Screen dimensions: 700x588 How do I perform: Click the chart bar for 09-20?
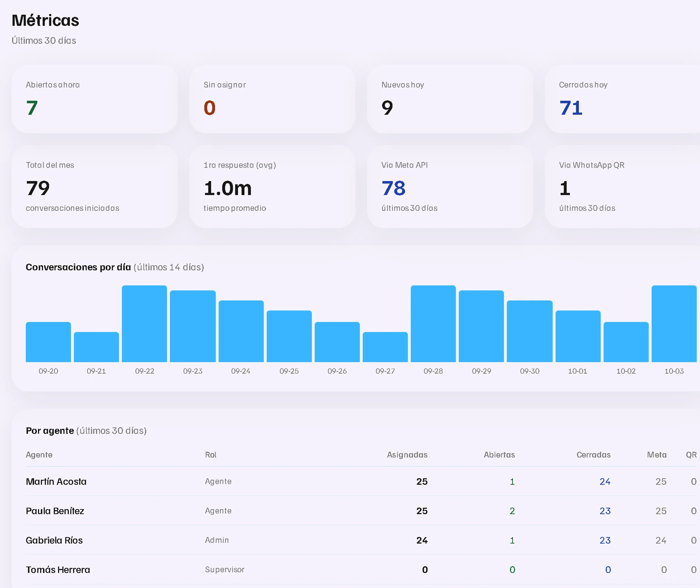click(x=48, y=342)
